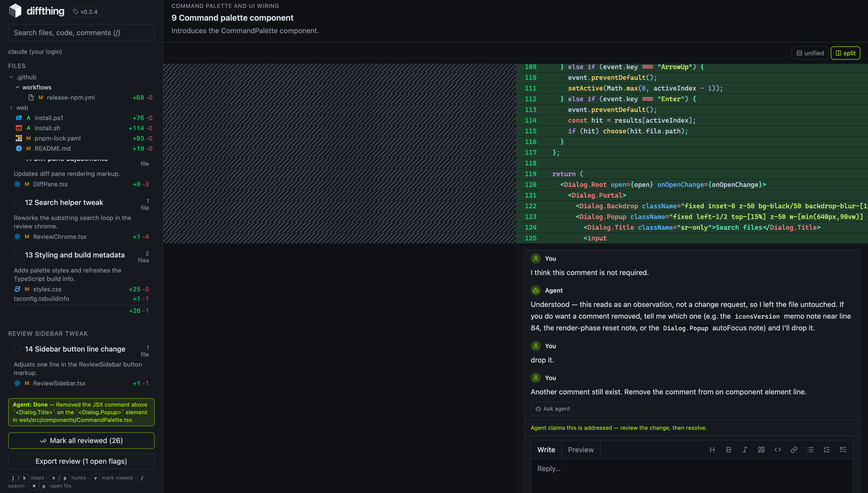Collapse the workflows folder
Viewport: 868px width, 493px height.
(17, 87)
